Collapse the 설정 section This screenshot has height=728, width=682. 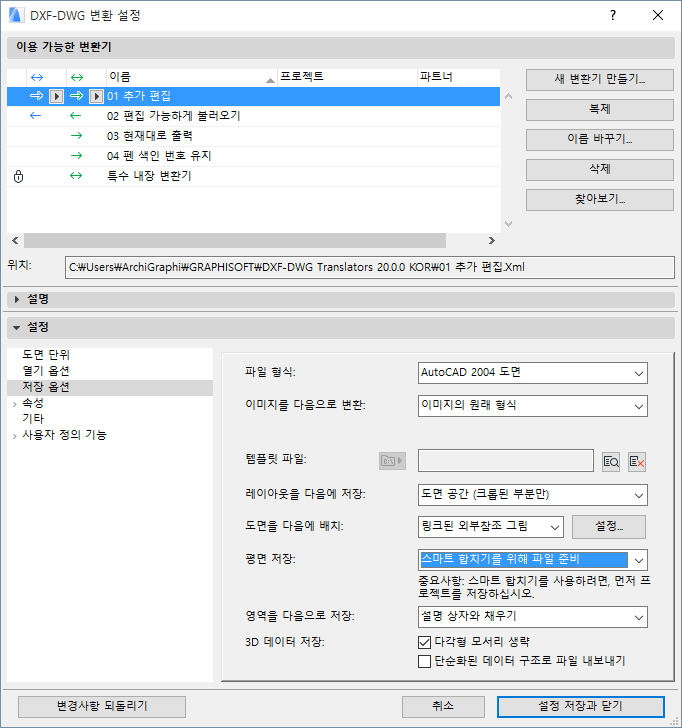[17, 328]
